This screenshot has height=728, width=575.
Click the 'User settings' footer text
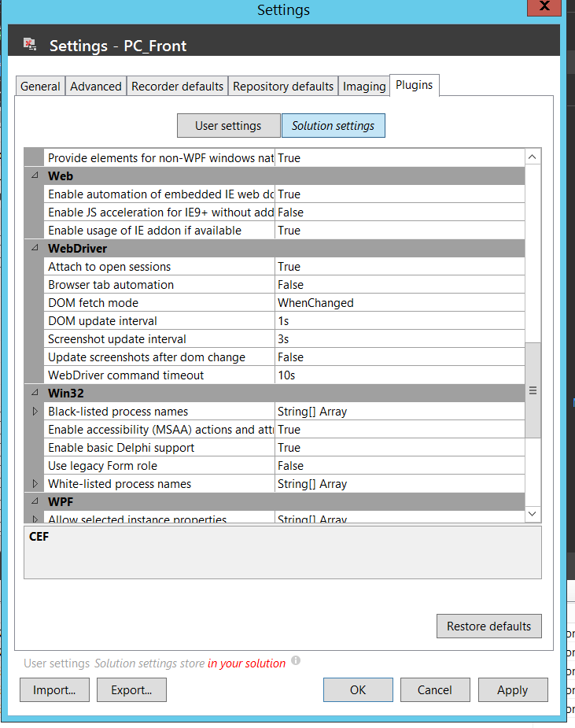click(57, 663)
